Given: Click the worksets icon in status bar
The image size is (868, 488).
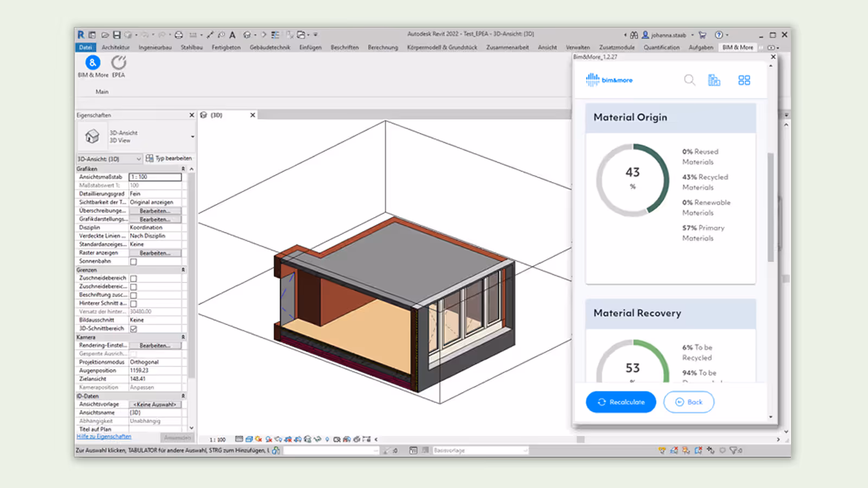Looking at the screenshot, I should (x=276, y=450).
